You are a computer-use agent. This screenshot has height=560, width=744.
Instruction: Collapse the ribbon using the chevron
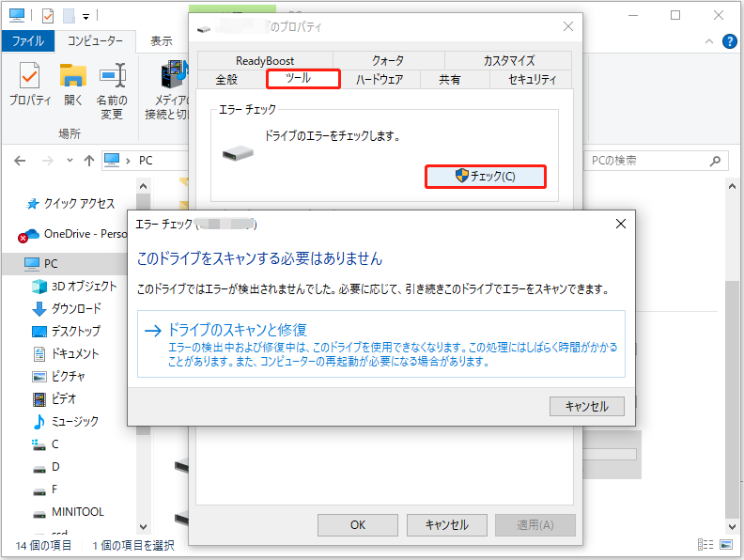click(x=709, y=41)
